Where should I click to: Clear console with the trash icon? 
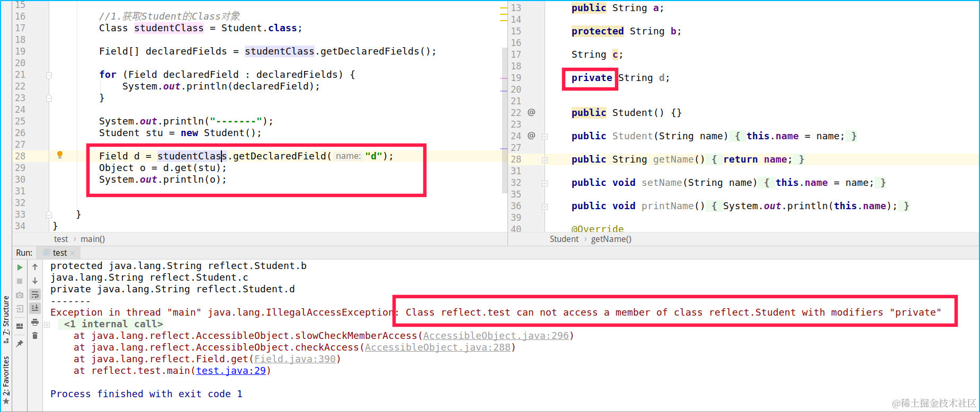[x=35, y=336]
